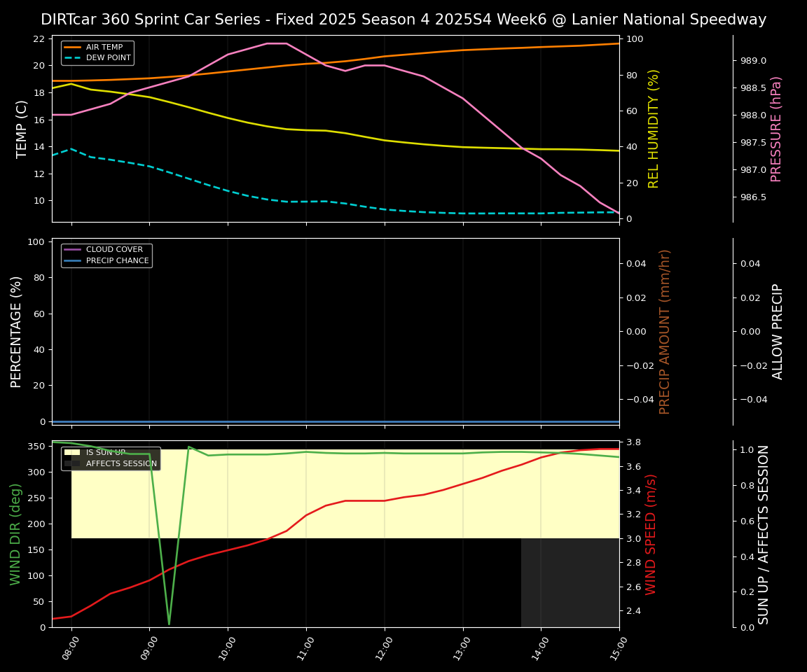Click the PRECIP AMOUNT (mm/hr) axis label

tap(665, 331)
